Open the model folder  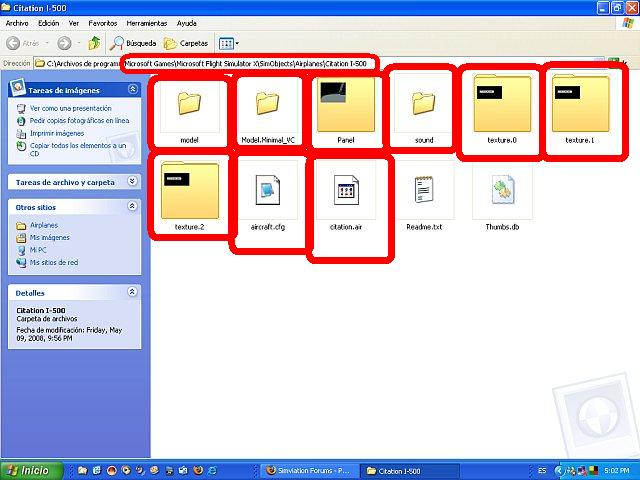click(x=189, y=104)
